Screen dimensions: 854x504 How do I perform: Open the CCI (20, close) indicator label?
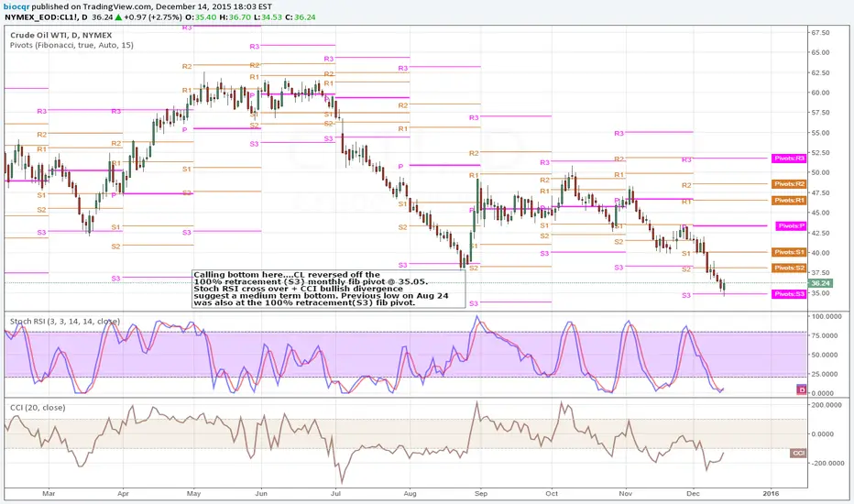click(38, 408)
